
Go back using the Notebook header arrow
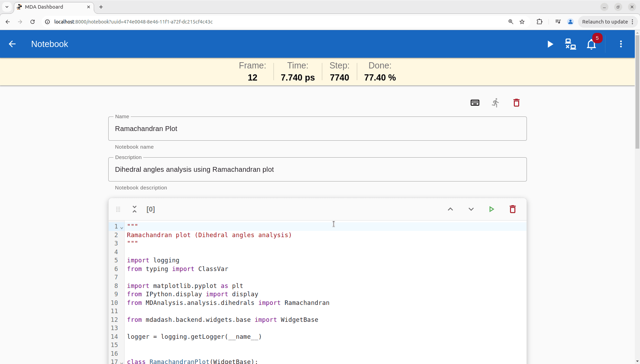(12, 44)
